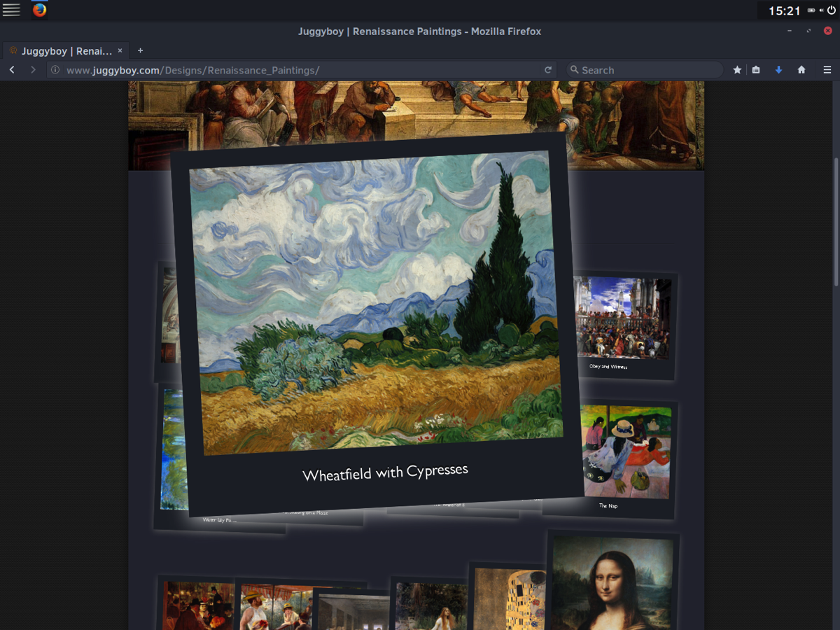Show site information for juggyboy.com
Viewport: 840px width, 630px height.
tap(56, 70)
